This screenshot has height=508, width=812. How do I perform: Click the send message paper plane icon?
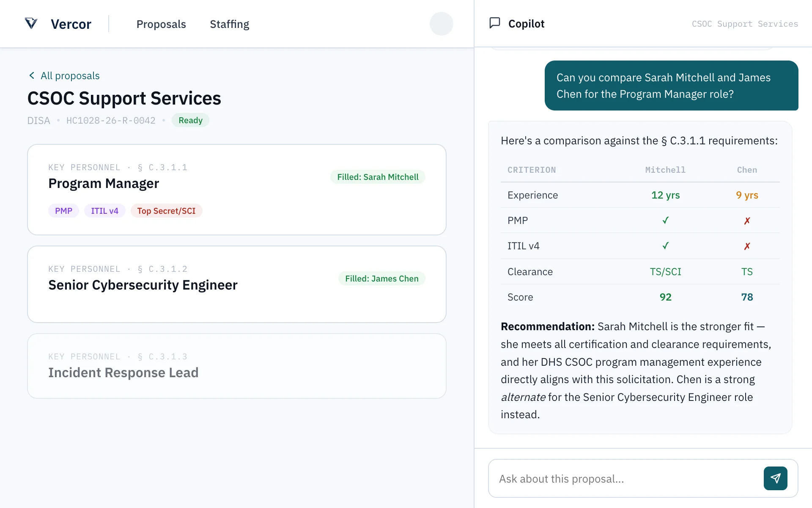(x=775, y=478)
